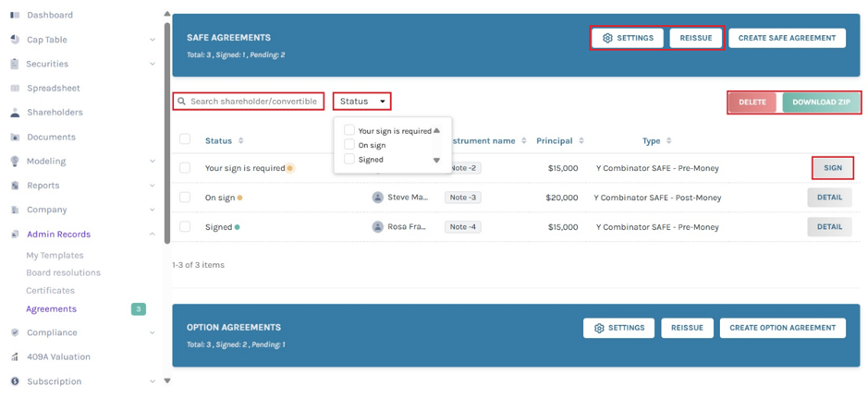The height and width of the screenshot is (397, 868).
Task: Open Board resolutions submenu item
Action: (63, 272)
